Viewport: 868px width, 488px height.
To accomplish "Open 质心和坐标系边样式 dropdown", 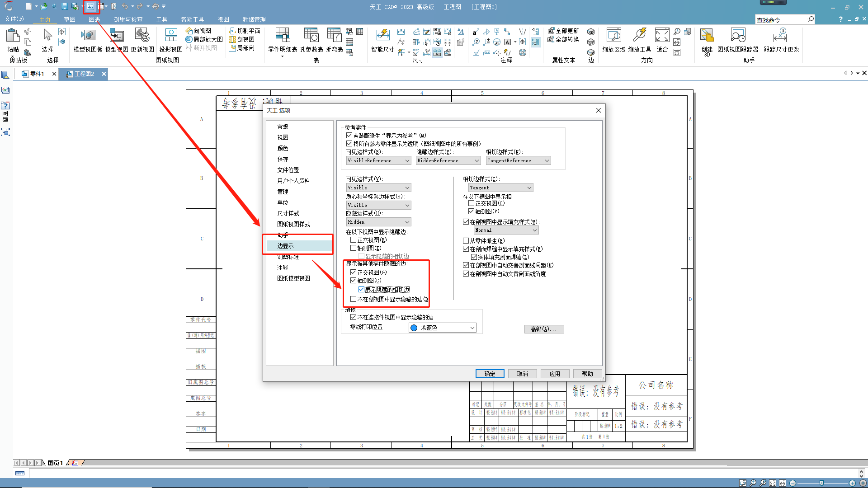I will (378, 205).
